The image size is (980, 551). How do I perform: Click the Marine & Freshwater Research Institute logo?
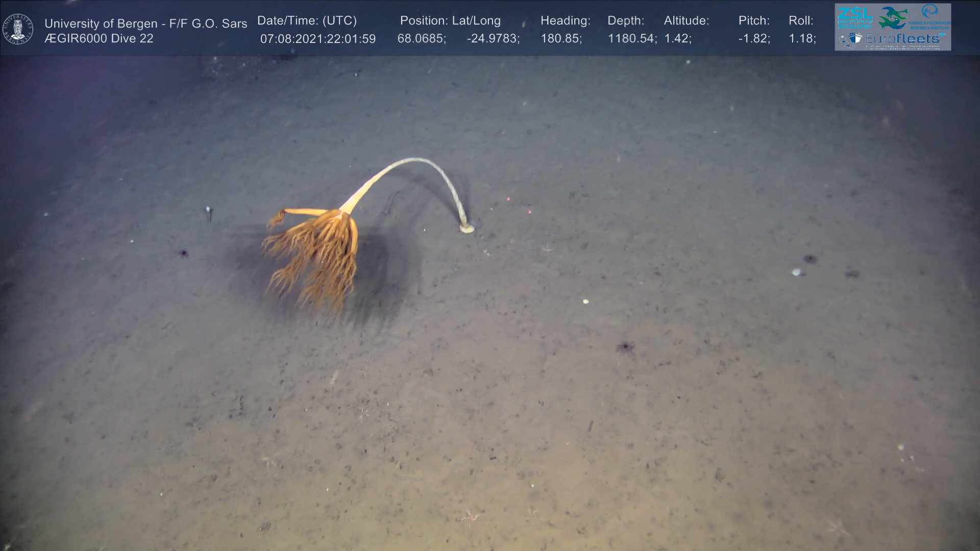point(930,16)
